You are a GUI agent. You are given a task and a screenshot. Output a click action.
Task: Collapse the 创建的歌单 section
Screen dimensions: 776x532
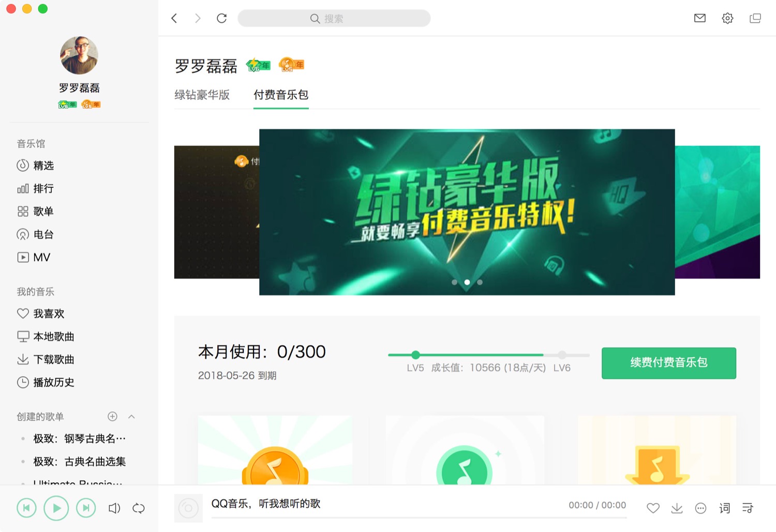[x=131, y=417]
